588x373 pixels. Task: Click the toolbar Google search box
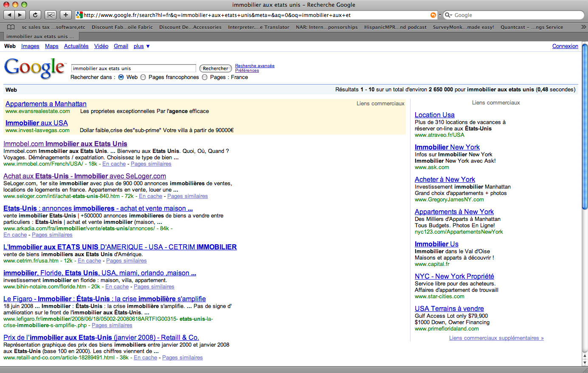514,15
